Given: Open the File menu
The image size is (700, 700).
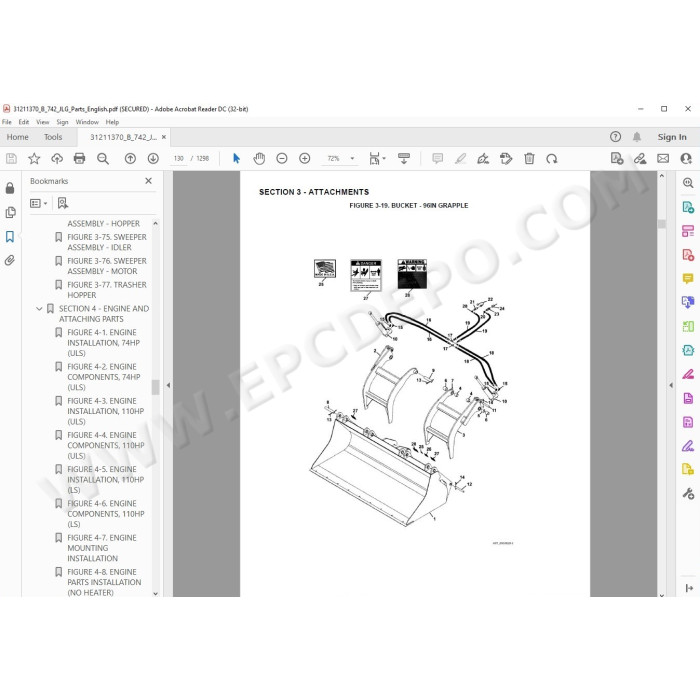Looking at the screenshot, I should pyautogui.click(x=7, y=122).
